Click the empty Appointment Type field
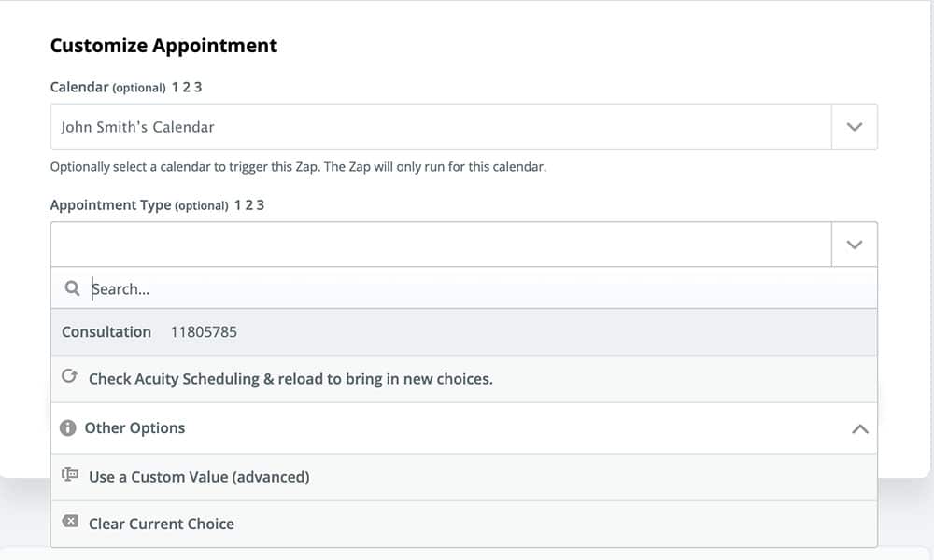Image resolution: width=934 pixels, height=560 pixels. pos(440,245)
